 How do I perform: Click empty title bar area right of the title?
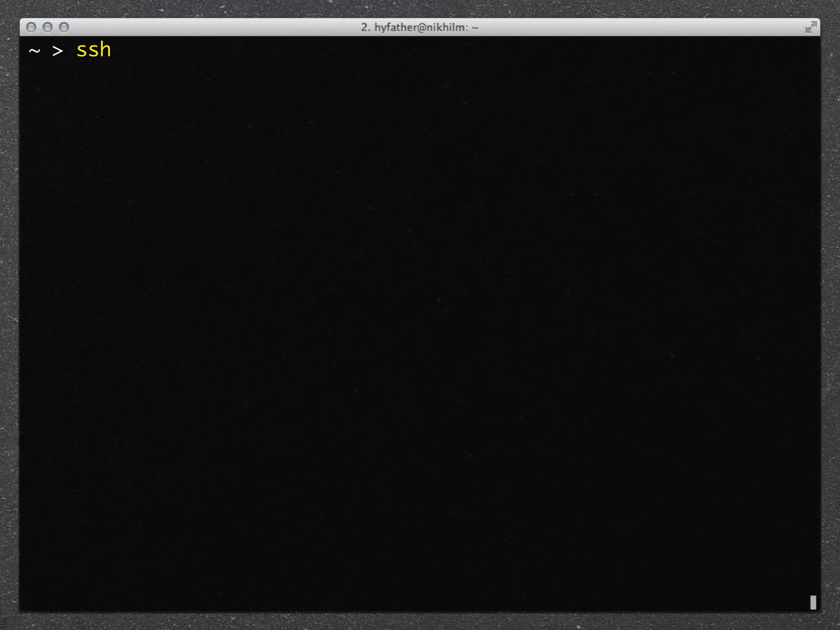(x=636, y=27)
